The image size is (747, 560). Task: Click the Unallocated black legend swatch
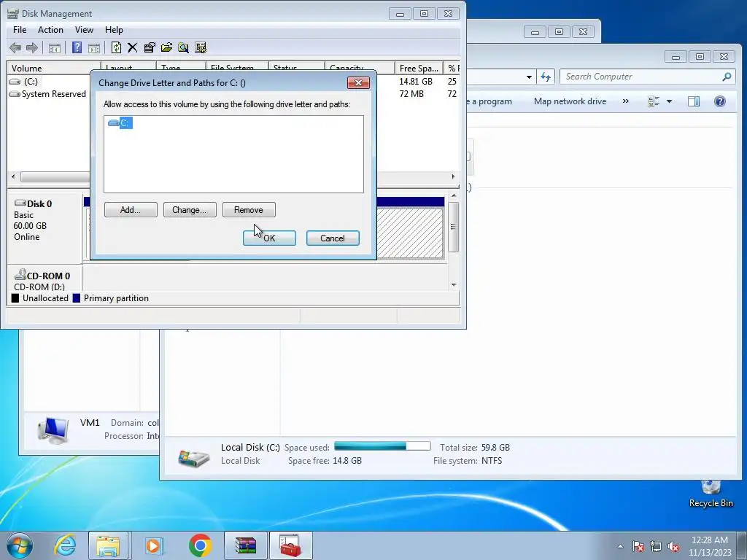pyautogui.click(x=15, y=298)
